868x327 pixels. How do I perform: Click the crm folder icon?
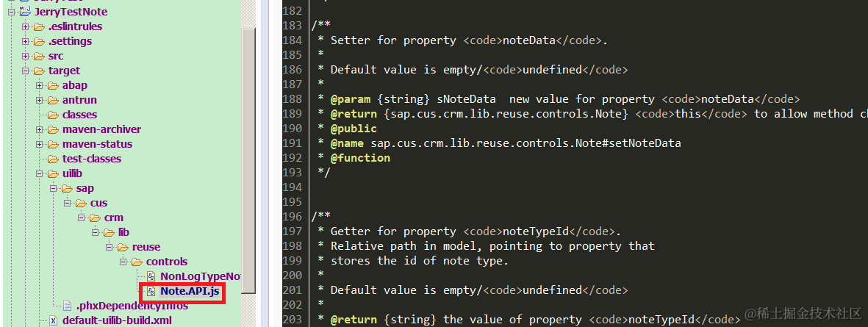[96, 218]
